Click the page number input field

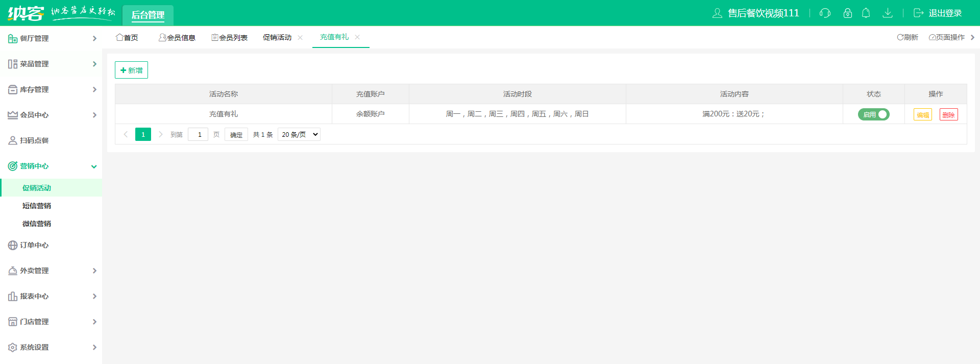[x=198, y=134]
